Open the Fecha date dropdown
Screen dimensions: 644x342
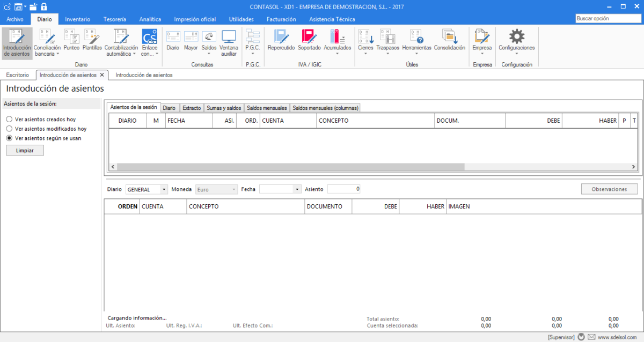pos(297,189)
